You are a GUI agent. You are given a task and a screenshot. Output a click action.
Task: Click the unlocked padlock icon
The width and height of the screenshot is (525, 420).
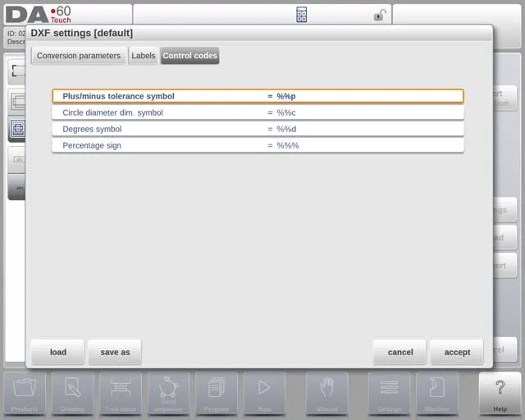pyautogui.click(x=380, y=15)
